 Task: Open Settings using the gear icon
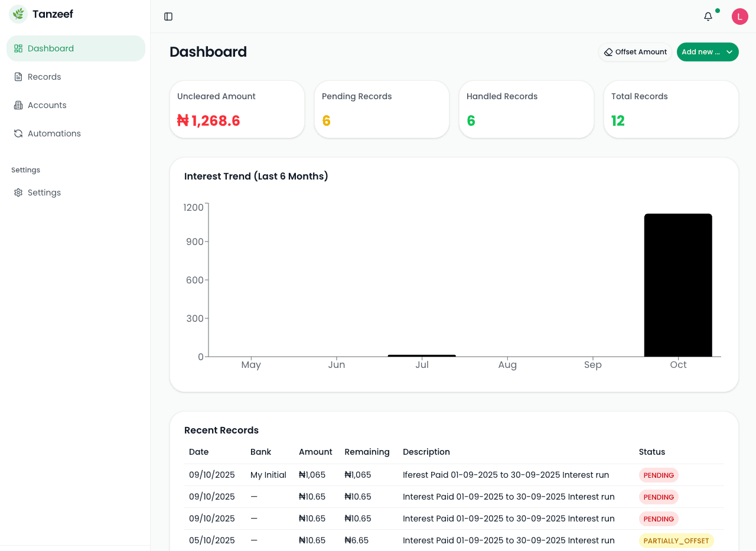(x=18, y=192)
